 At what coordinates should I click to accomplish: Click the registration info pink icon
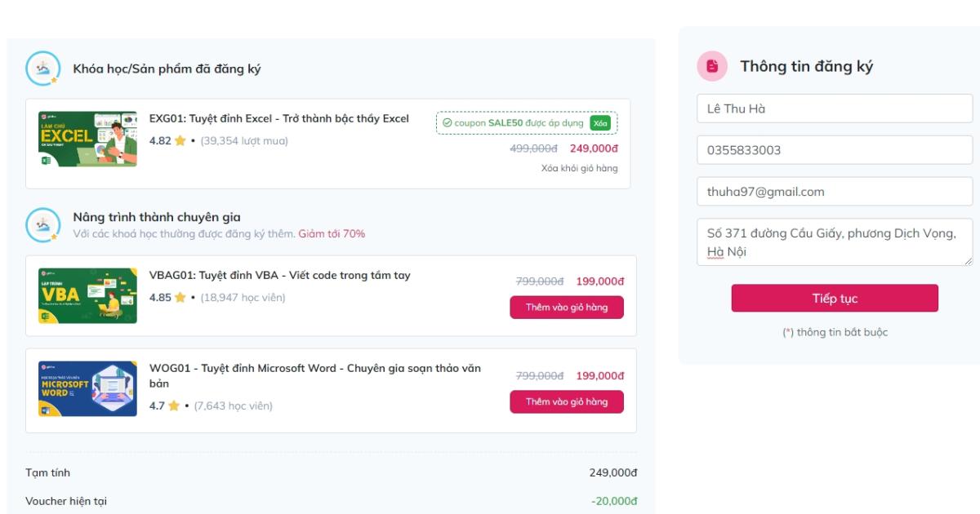tap(711, 67)
